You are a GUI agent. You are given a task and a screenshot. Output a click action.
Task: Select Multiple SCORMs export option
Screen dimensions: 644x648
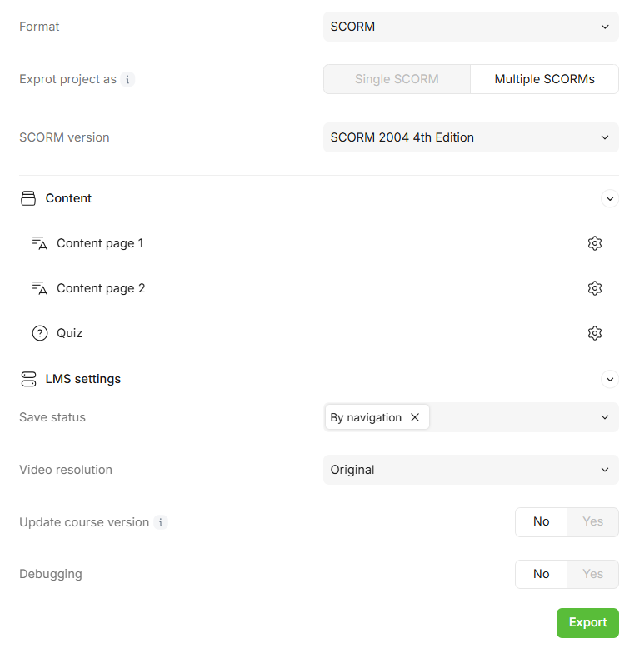click(544, 79)
